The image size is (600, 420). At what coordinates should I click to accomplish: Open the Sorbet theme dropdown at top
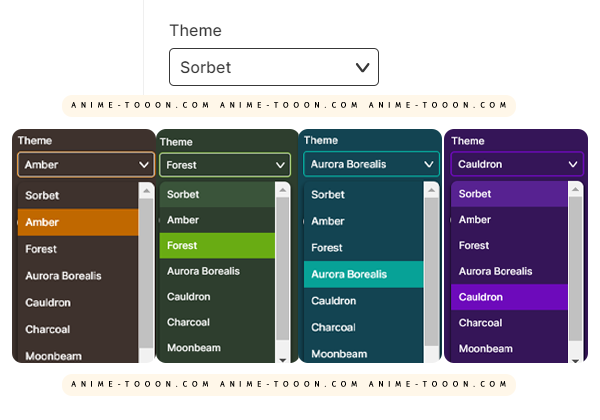coord(274,67)
